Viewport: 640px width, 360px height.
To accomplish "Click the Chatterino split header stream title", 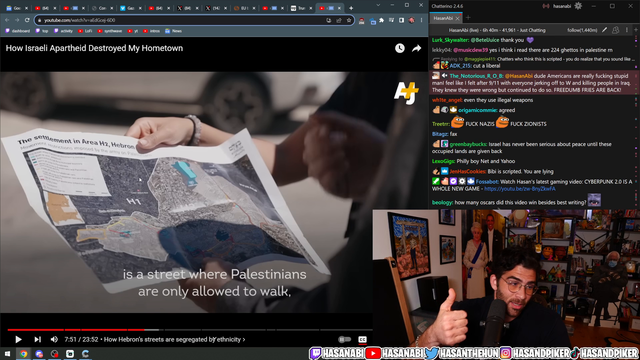I will coord(497,30).
